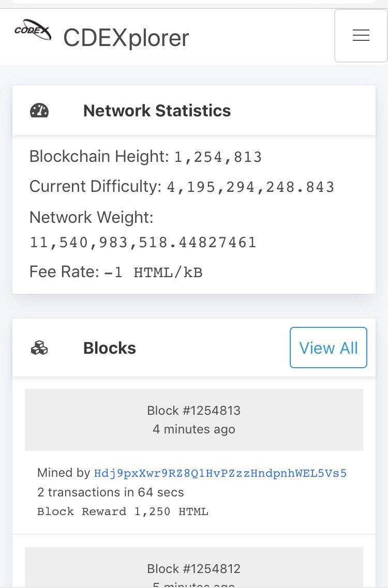Click the CODEX logo icon
Image resolution: width=388 pixels, height=588 pixels.
[33, 29]
